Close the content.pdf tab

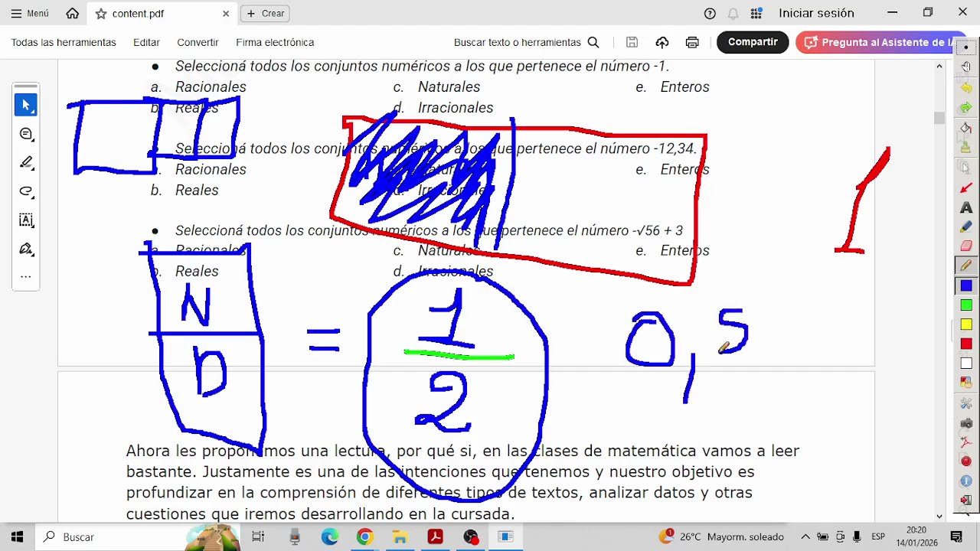[x=226, y=14]
